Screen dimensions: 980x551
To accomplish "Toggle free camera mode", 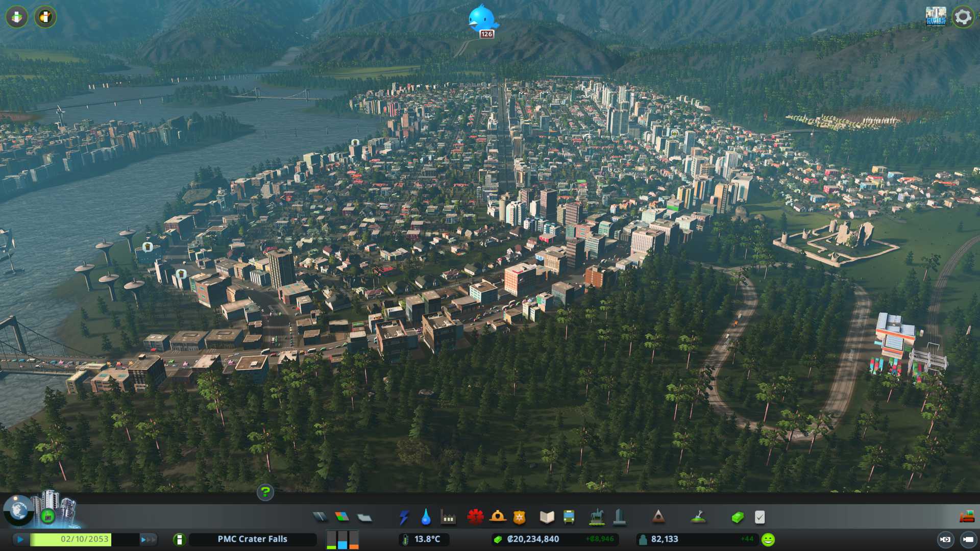I will [x=968, y=539].
